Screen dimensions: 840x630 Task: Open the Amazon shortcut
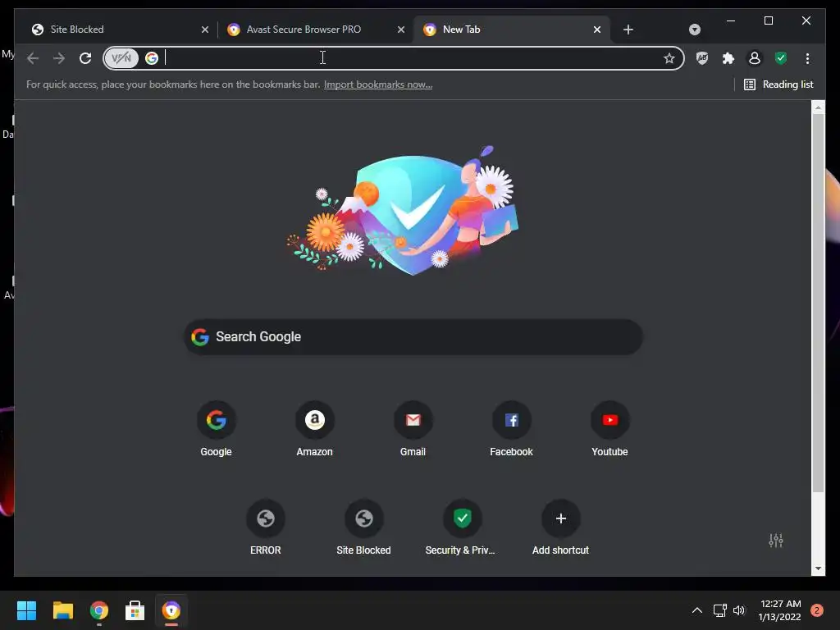pos(314,428)
